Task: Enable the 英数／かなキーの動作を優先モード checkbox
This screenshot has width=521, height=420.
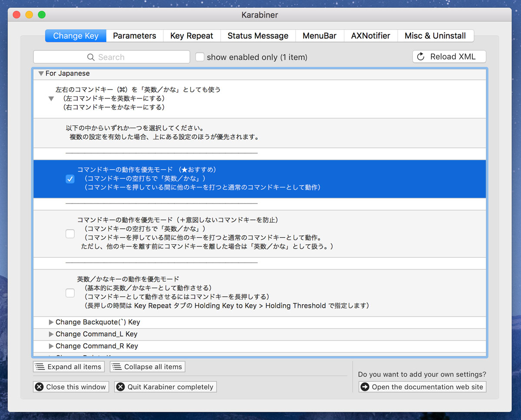Action: [70, 293]
